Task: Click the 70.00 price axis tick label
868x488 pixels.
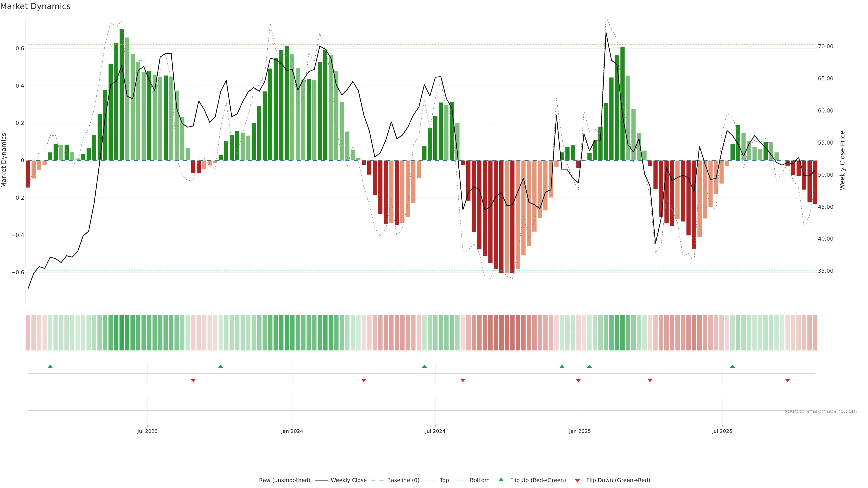Action: [826, 47]
